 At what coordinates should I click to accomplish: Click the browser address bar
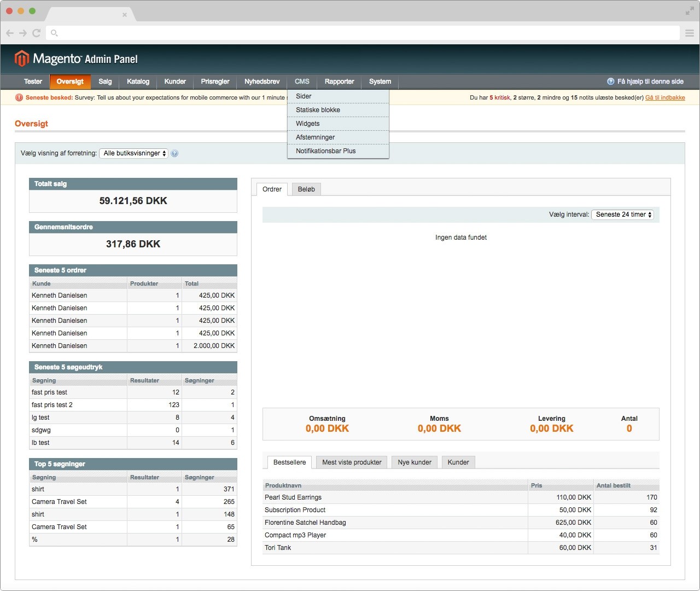pyautogui.click(x=361, y=33)
